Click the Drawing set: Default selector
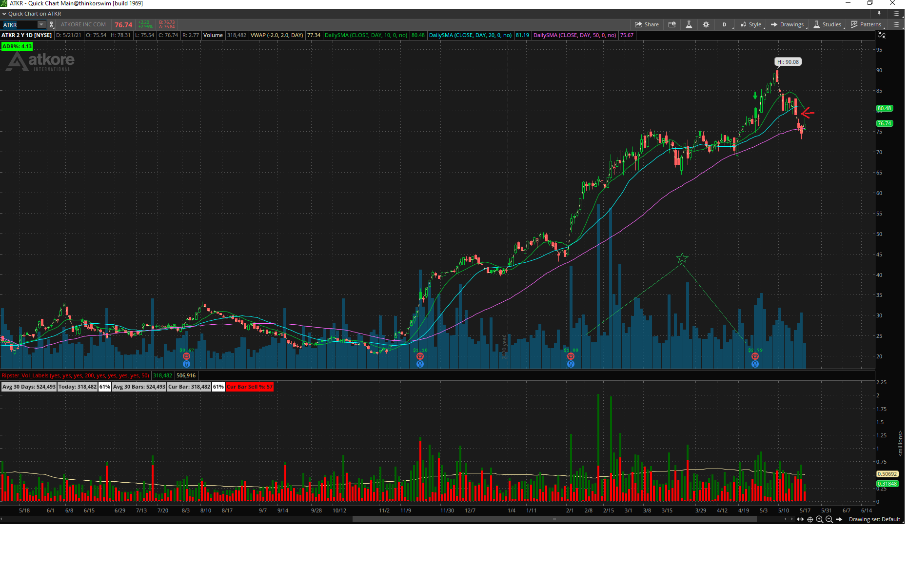The image size is (909, 588). (x=874, y=520)
